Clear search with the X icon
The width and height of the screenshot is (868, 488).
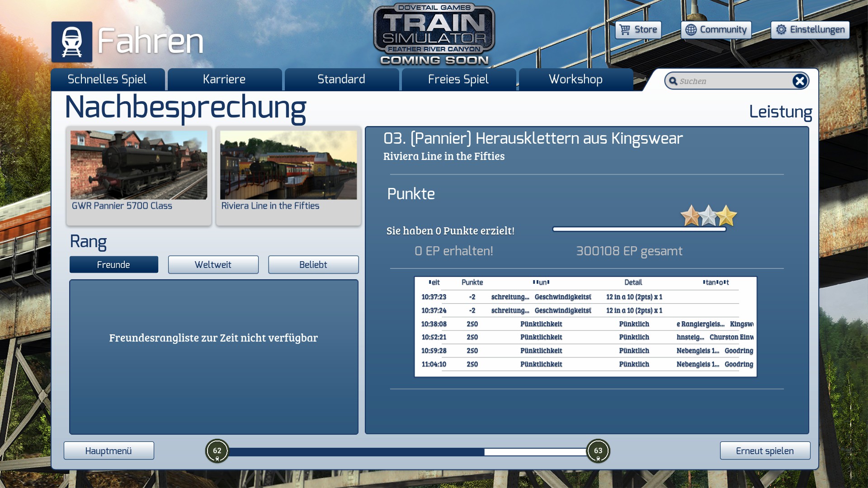(x=799, y=81)
